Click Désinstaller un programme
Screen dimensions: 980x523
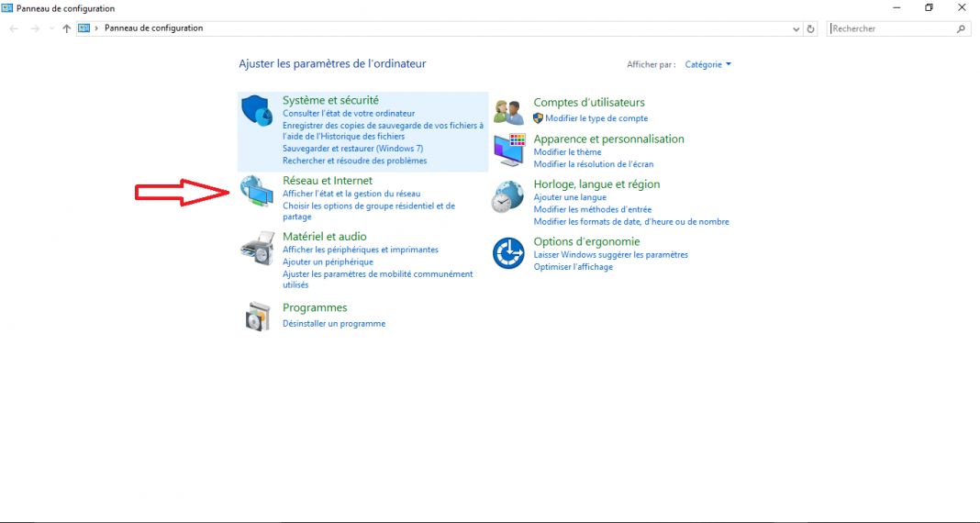point(334,324)
